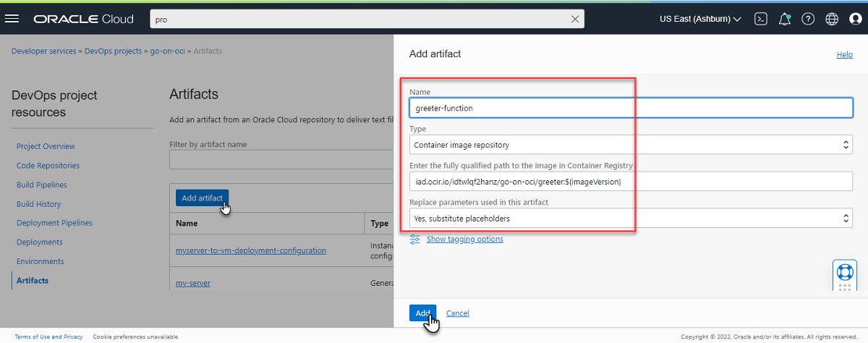The height and width of the screenshot is (343, 868).
Task: Launch Cloud Shell developer tools icon
Action: coord(760,20)
